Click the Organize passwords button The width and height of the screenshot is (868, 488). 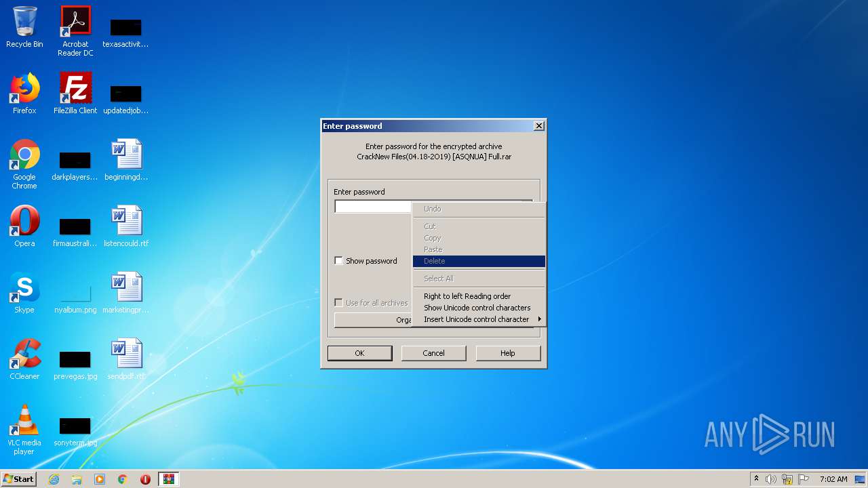point(374,320)
